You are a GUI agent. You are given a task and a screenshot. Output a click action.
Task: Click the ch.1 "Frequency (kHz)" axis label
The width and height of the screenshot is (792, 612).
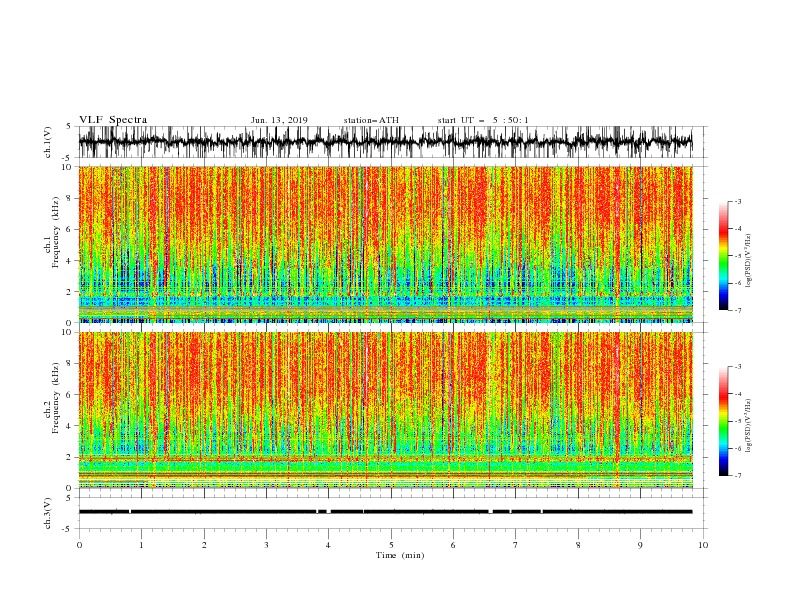click(x=55, y=233)
